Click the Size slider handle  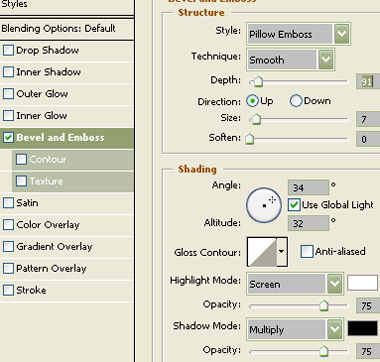[x=256, y=119]
